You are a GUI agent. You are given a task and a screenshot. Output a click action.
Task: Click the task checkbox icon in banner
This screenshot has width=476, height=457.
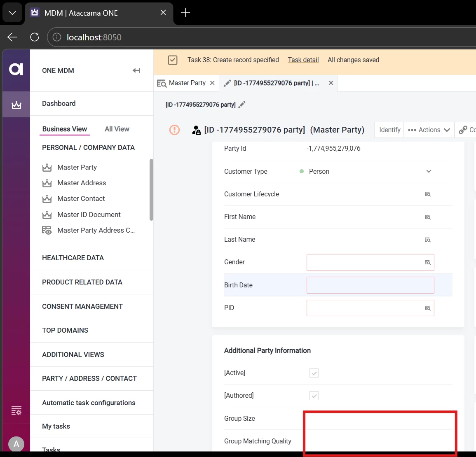[x=173, y=60]
